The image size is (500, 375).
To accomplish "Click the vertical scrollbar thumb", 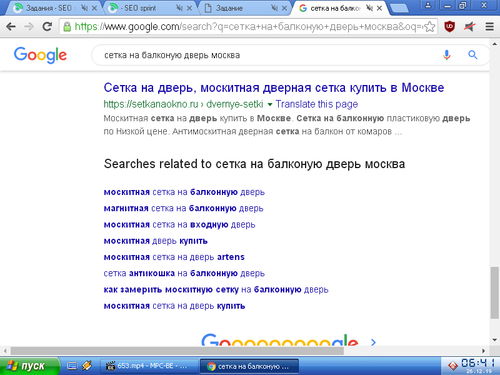I will pyautogui.click(x=495, y=292).
